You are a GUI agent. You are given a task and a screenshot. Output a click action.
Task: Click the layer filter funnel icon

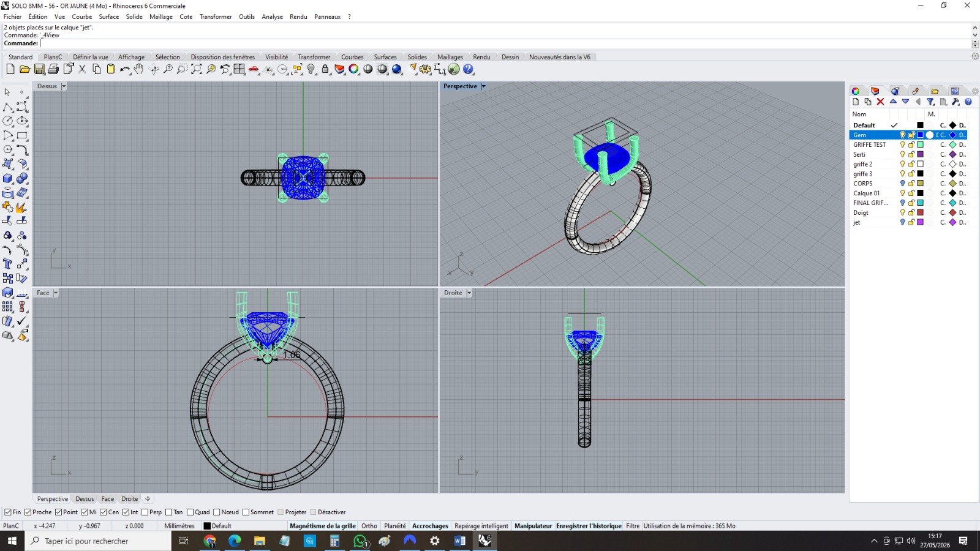pyautogui.click(x=930, y=102)
